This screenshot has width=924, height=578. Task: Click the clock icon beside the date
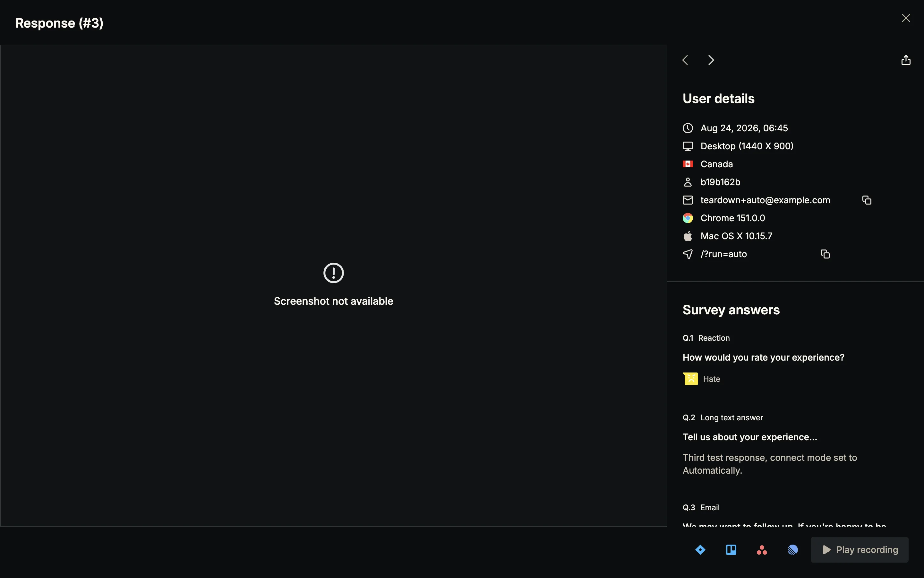click(688, 128)
